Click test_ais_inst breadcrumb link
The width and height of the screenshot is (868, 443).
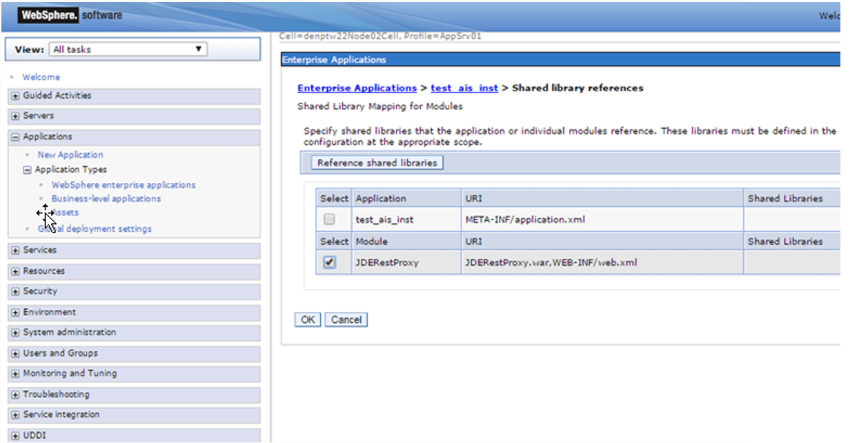(464, 88)
